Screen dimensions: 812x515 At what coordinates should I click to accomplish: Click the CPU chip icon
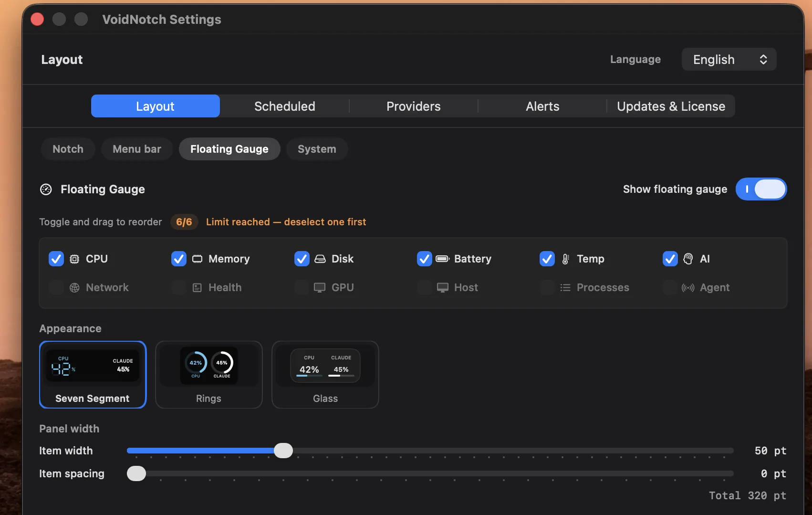point(74,259)
